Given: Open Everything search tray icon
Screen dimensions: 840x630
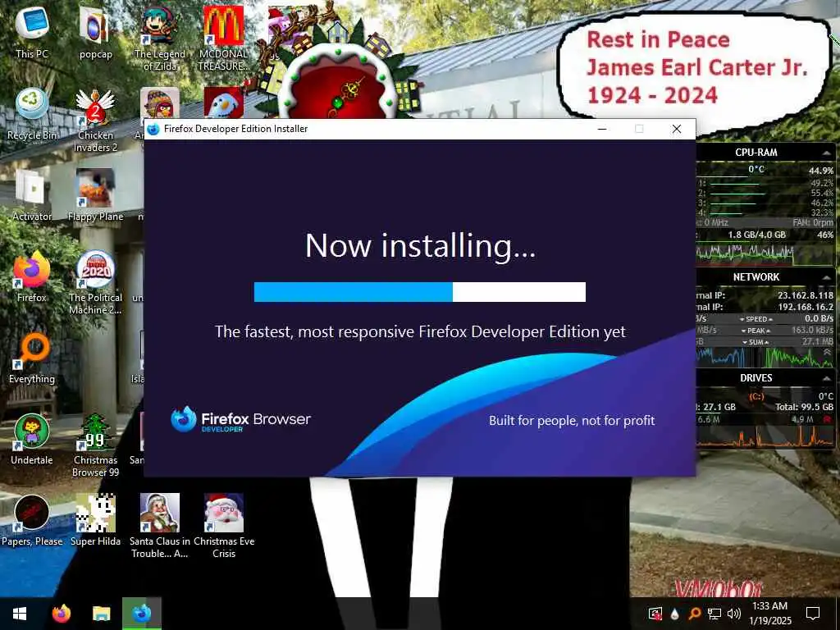Looking at the screenshot, I should tap(694, 614).
